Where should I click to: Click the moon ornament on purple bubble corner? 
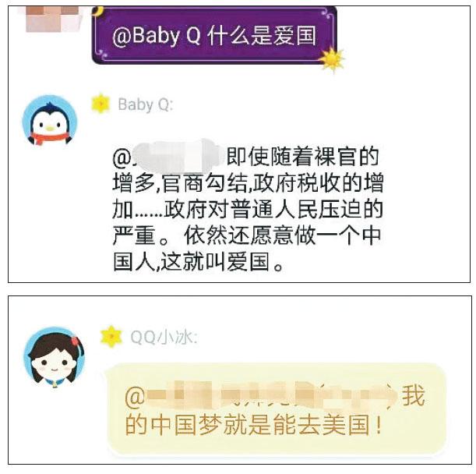(99, 12)
